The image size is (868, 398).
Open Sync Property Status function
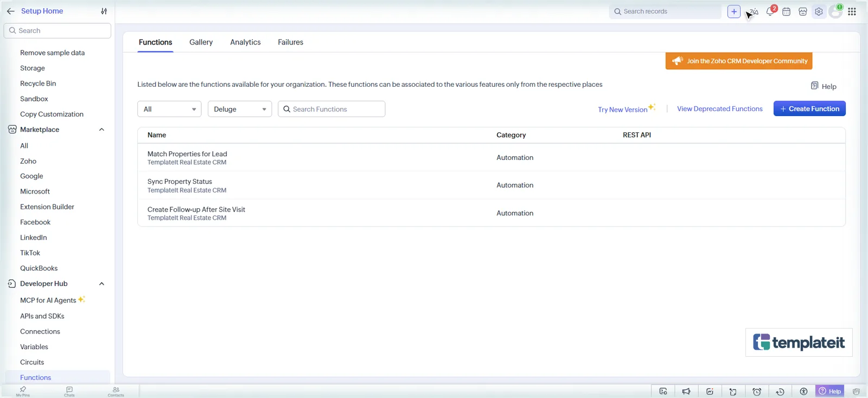tap(180, 182)
